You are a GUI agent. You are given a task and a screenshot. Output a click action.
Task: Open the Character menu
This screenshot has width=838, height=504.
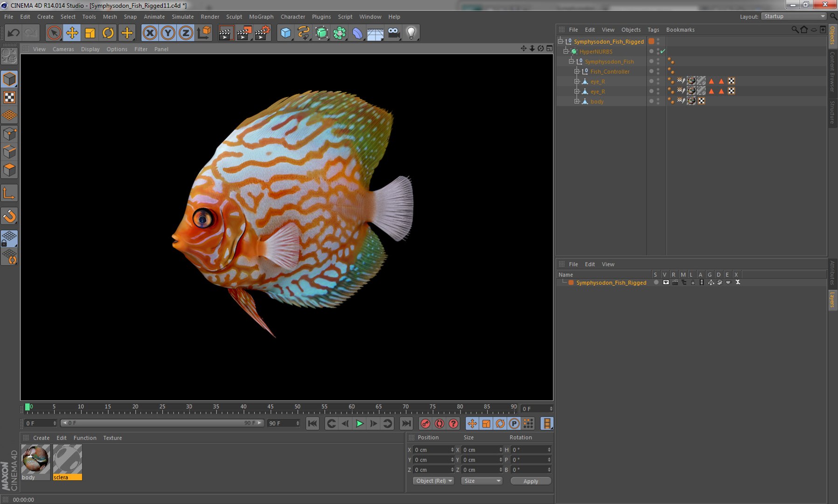pos(293,16)
